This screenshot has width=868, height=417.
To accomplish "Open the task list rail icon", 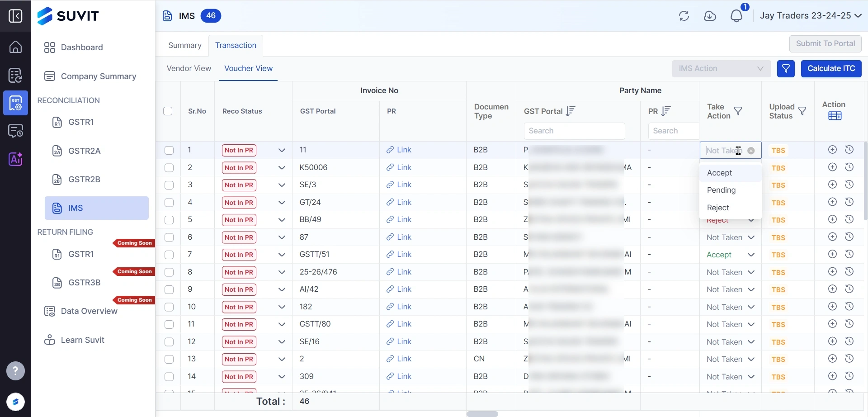I will pos(15,75).
